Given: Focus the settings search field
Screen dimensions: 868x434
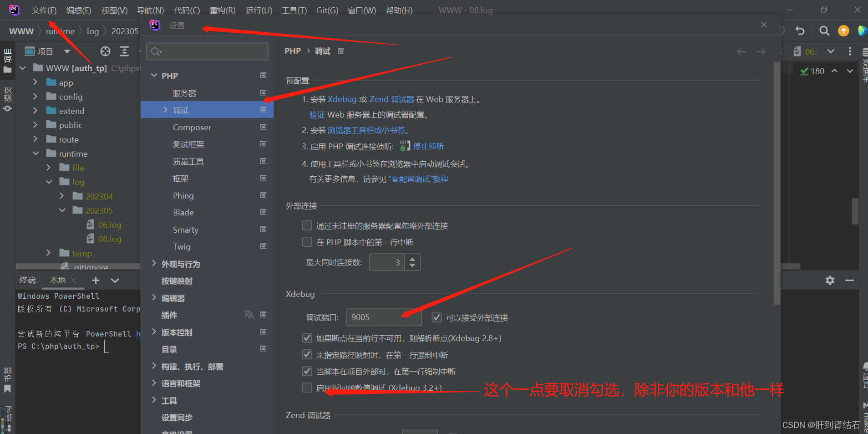Looking at the screenshot, I should click(207, 51).
